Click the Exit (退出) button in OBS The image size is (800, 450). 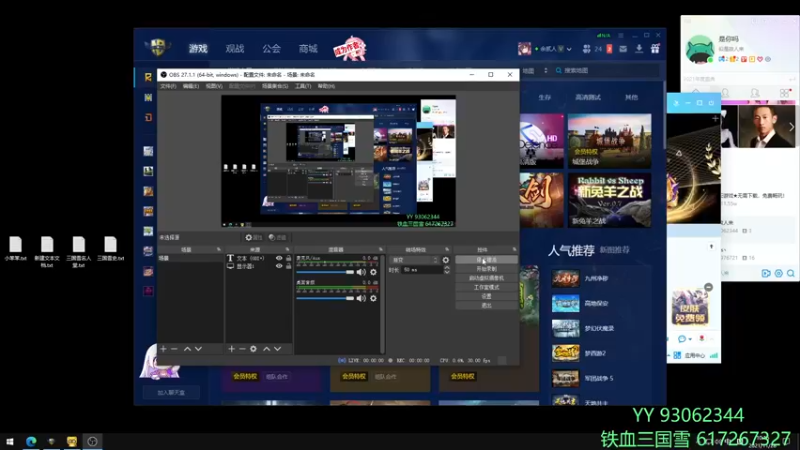point(486,306)
